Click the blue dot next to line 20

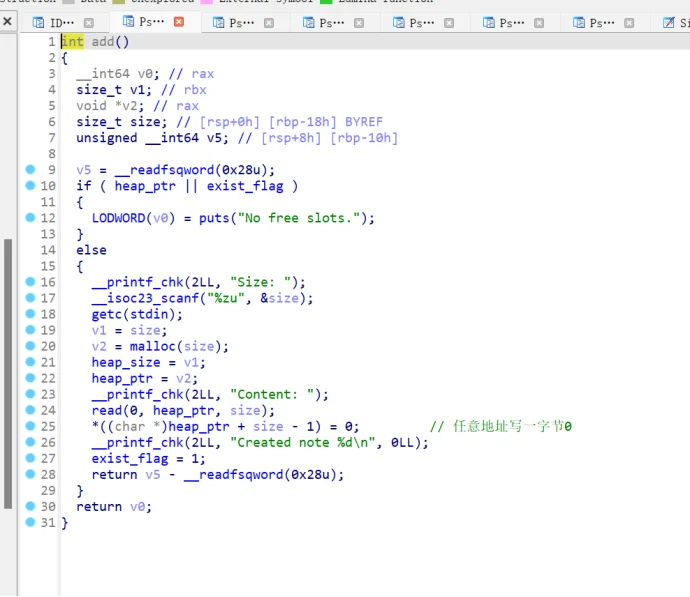tap(30, 346)
